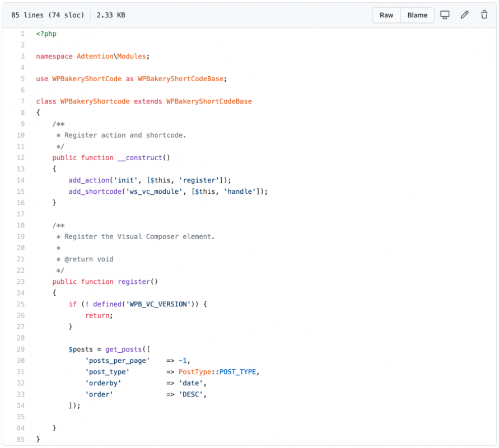
Task: Switch to the Blame view
Action: 417,15
